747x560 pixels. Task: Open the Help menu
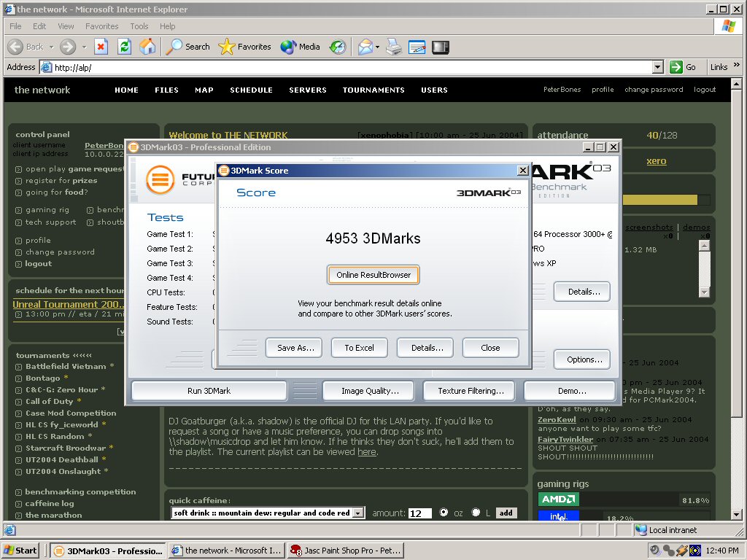tap(167, 26)
